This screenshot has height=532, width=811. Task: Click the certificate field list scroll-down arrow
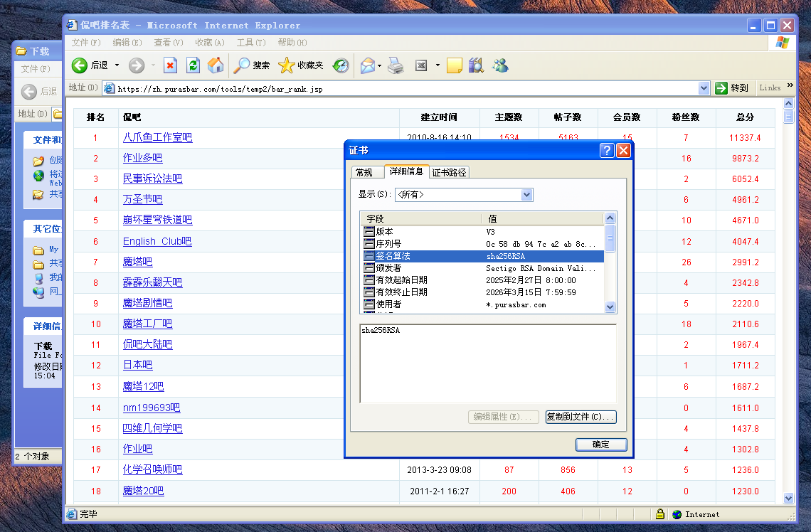(610, 307)
